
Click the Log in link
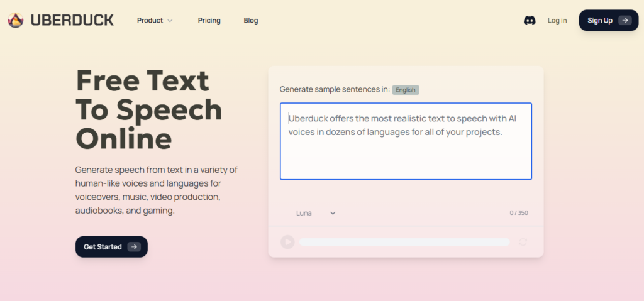557,21
